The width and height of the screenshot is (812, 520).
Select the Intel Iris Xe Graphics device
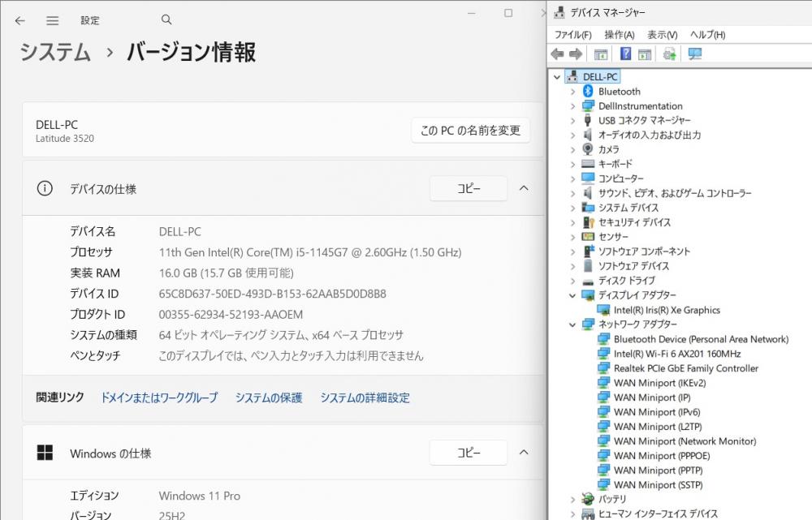(x=667, y=310)
